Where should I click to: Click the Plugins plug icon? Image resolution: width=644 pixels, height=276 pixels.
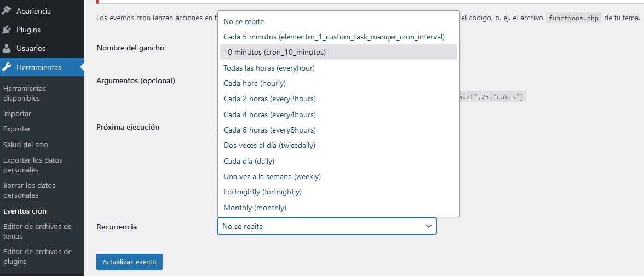point(7,30)
